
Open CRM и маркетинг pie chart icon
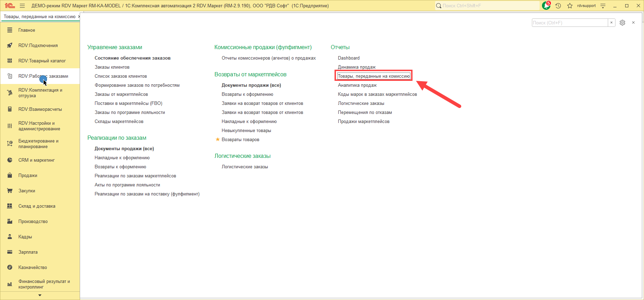[10, 160]
